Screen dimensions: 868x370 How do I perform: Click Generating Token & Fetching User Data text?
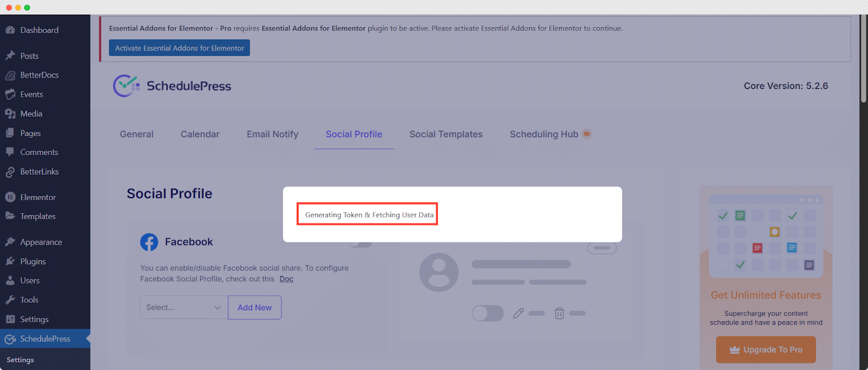coord(369,215)
